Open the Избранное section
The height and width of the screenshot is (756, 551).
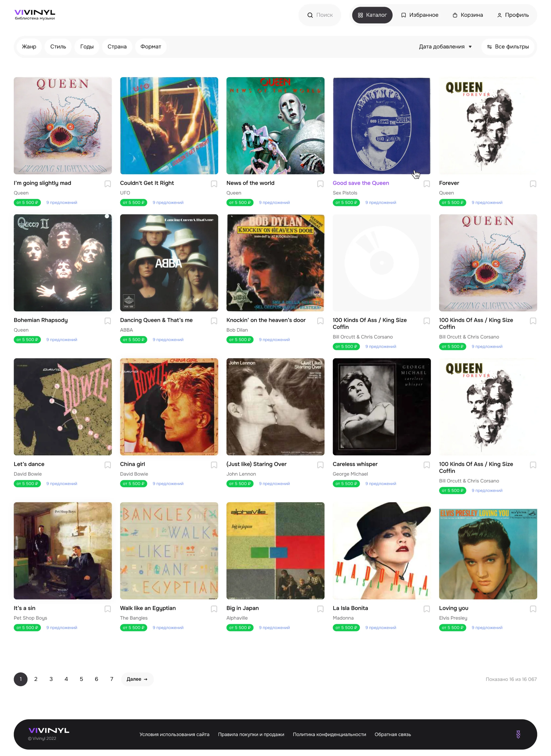tap(420, 15)
